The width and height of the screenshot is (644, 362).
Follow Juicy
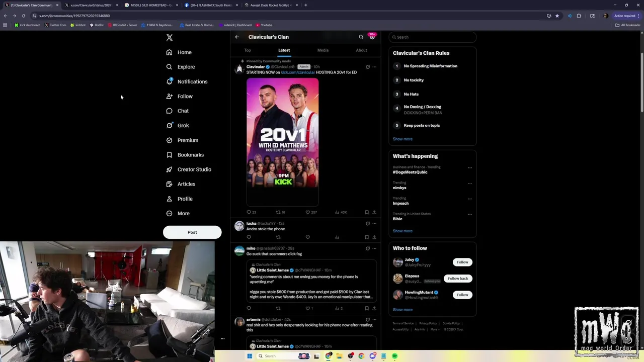(462, 262)
